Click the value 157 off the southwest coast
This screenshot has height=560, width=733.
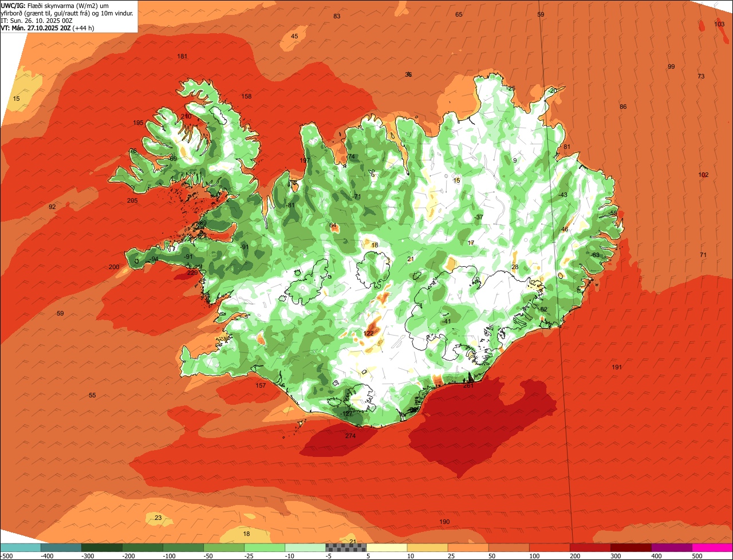pos(261,385)
